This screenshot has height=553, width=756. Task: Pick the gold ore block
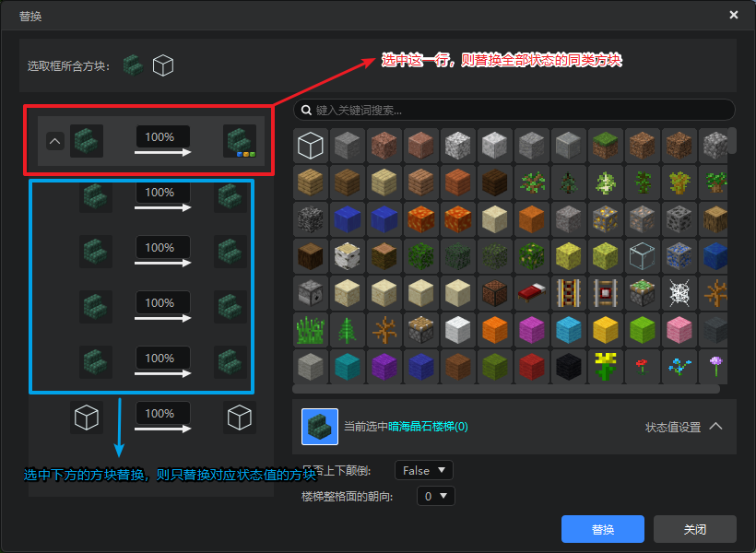tap(605, 219)
